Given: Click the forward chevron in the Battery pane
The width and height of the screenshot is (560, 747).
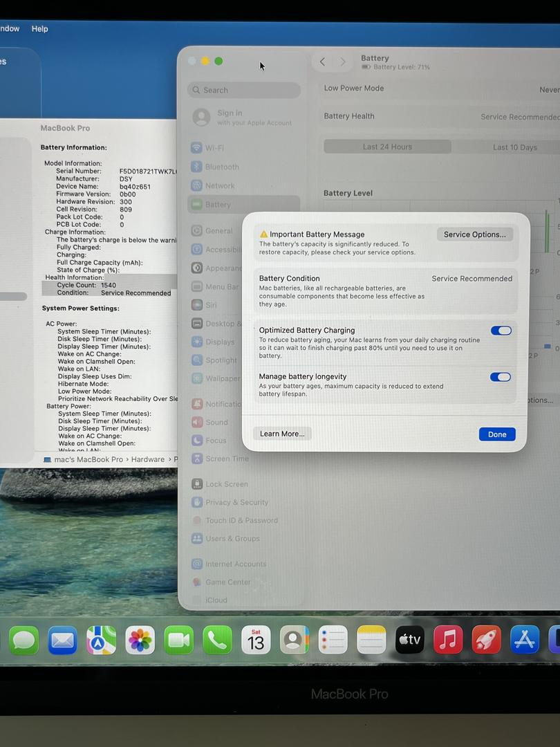Looking at the screenshot, I should click(x=342, y=62).
